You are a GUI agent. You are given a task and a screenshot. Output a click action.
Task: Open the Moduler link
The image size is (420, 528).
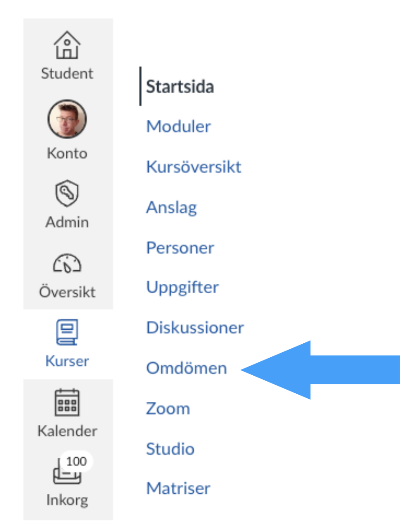(x=178, y=127)
